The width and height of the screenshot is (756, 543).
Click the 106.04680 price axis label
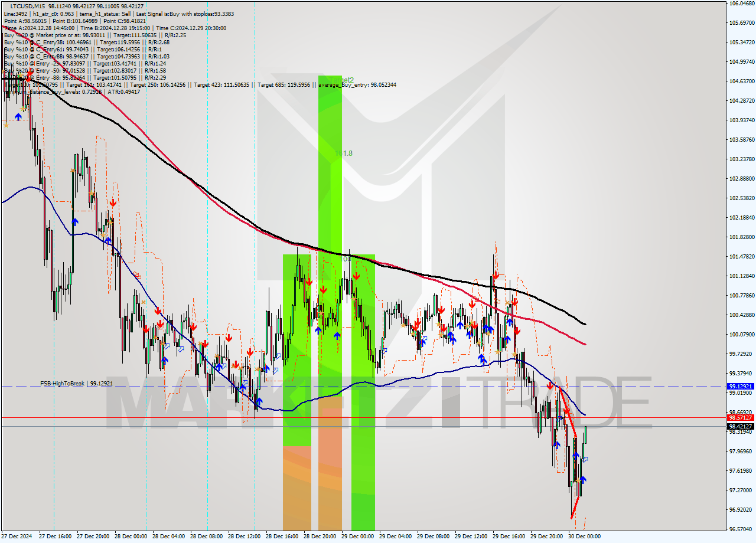tap(741, 3)
